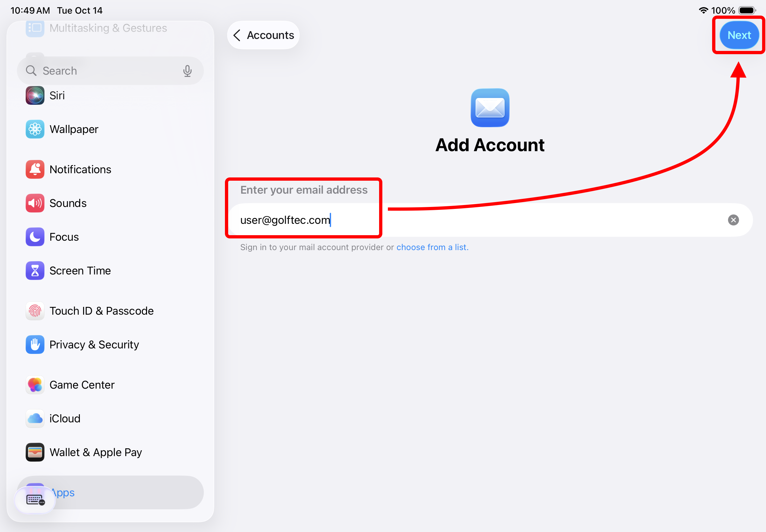The image size is (766, 532).
Task: Click the "choose from a list" link
Action: click(432, 247)
